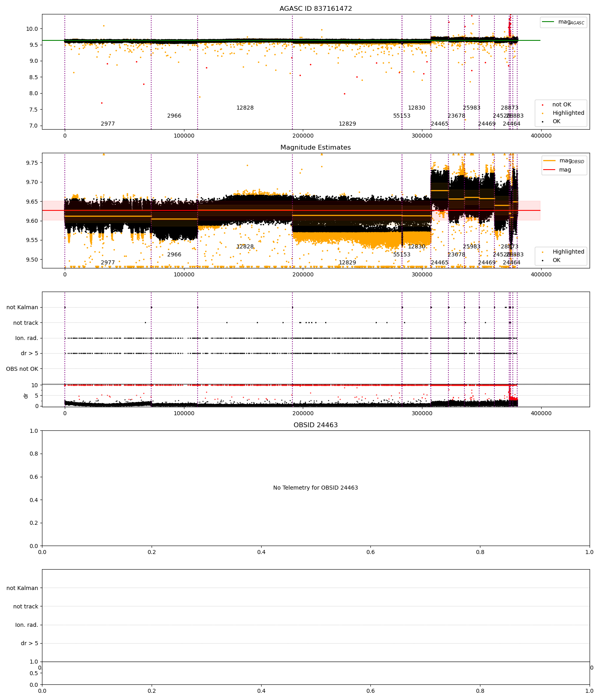Click "not track" label in the OBSID 24463 flags panel
This screenshot has width=600, height=700.
pos(26,607)
